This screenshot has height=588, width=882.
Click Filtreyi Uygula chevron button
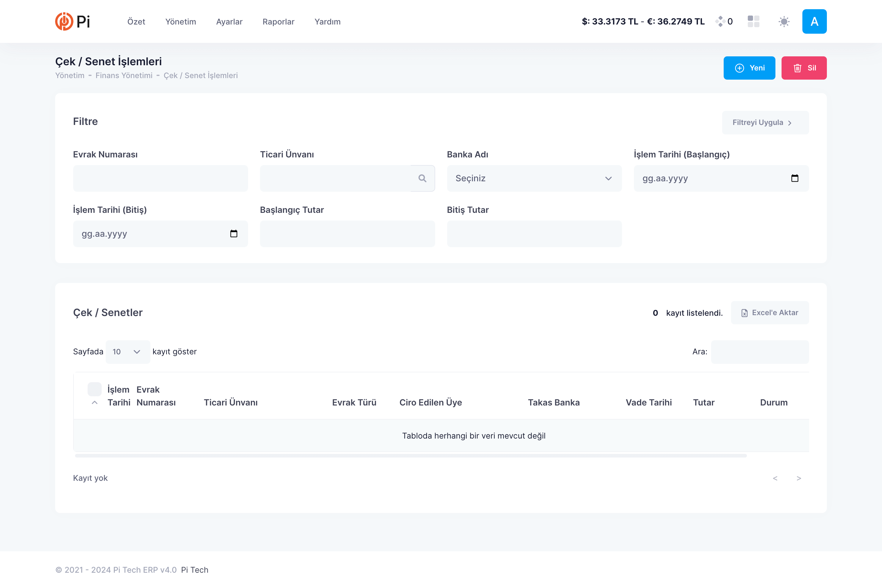765,123
